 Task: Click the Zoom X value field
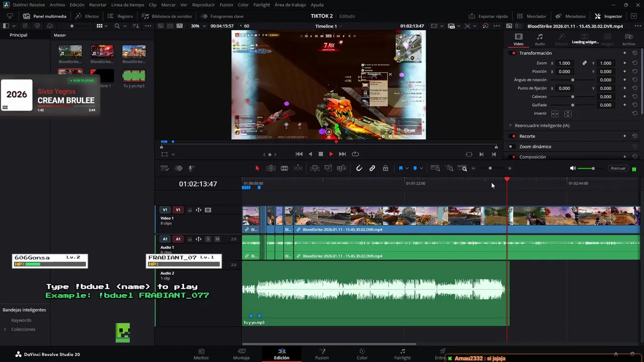coord(565,63)
